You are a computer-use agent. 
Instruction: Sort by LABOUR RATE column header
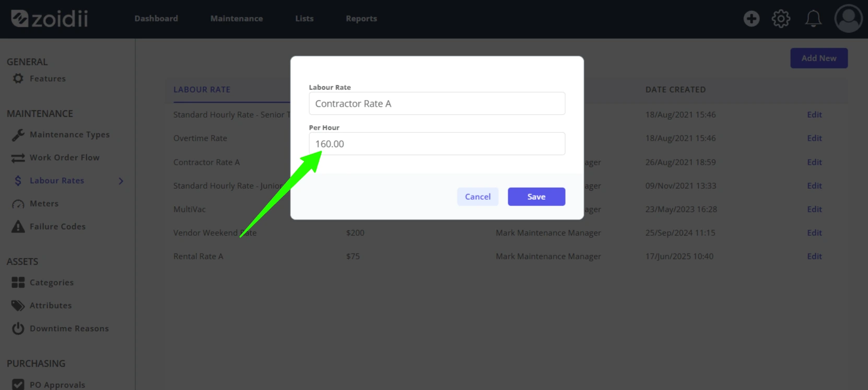[202, 89]
